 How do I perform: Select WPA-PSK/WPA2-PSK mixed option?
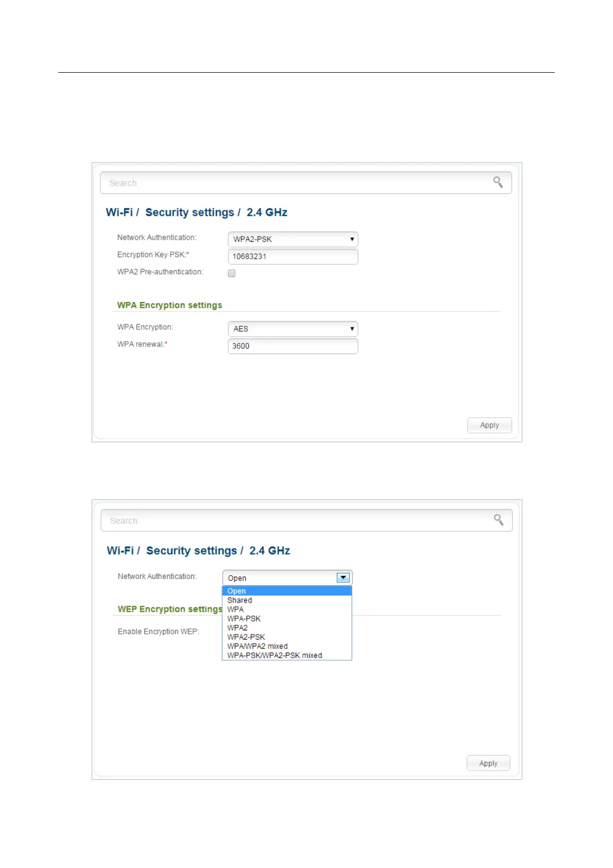tap(275, 656)
